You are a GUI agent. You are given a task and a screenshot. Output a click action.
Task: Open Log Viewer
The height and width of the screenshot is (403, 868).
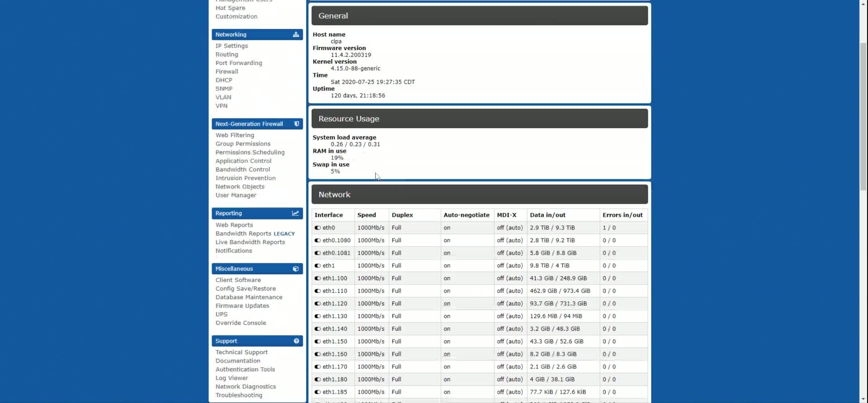(x=231, y=378)
